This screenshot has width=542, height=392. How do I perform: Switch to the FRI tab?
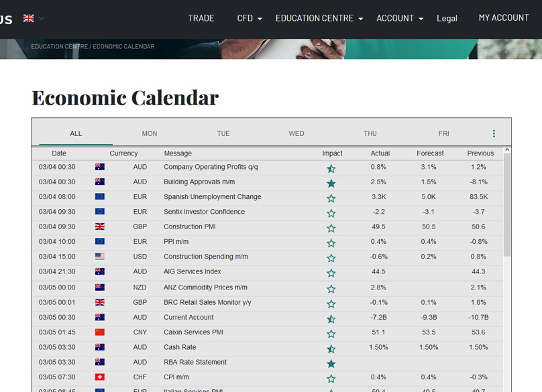coord(444,133)
